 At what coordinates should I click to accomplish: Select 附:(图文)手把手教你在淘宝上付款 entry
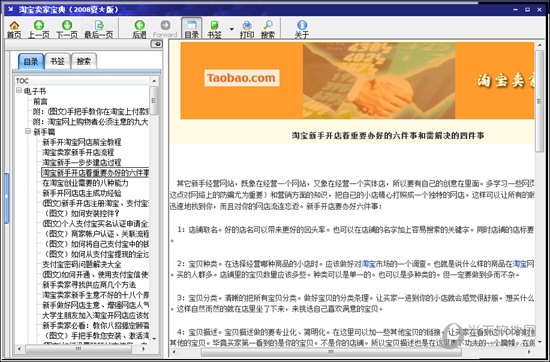(91, 112)
